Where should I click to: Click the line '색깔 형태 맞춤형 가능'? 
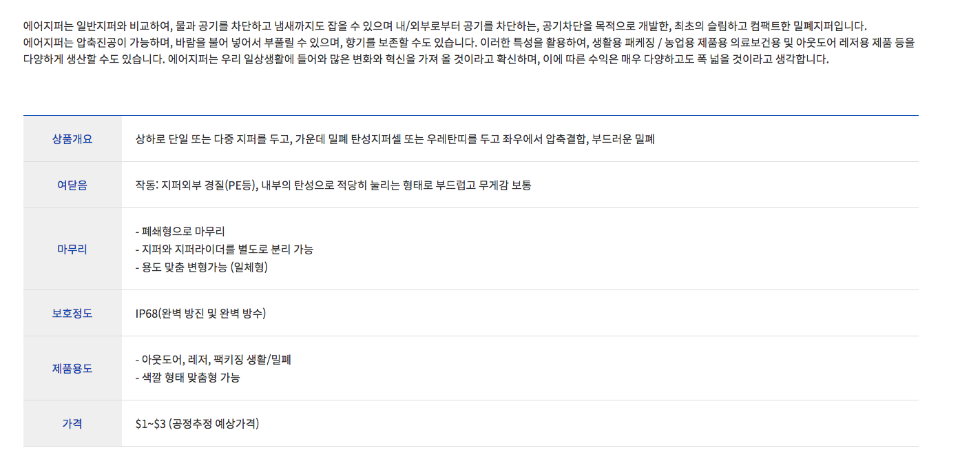click(x=188, y=378)
